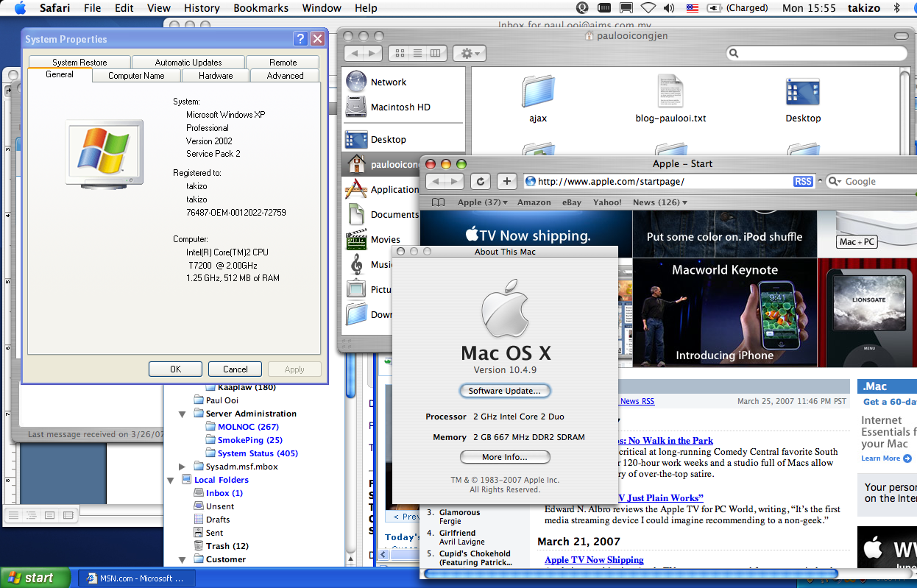
Task: Click the System Properties help question mark
Action: [300, 39]
